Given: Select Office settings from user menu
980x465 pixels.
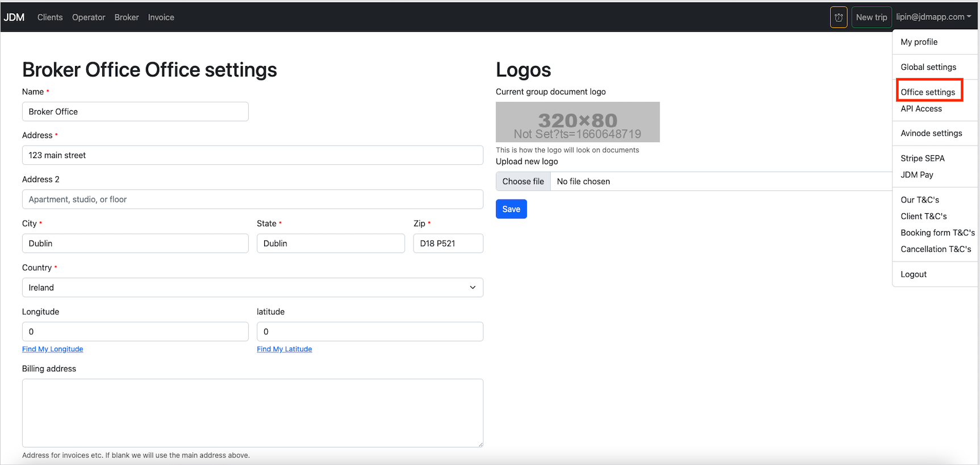Looking at the screenshot, I should (928, 92).
